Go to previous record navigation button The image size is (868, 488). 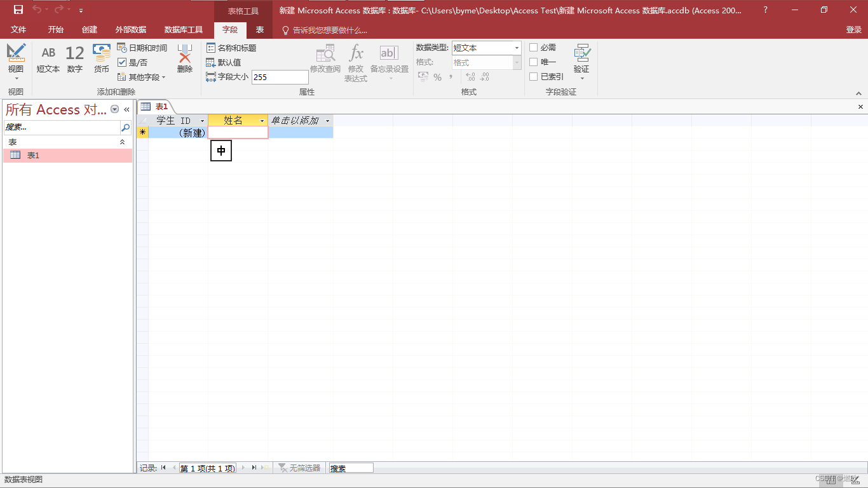tap(173, 468)
